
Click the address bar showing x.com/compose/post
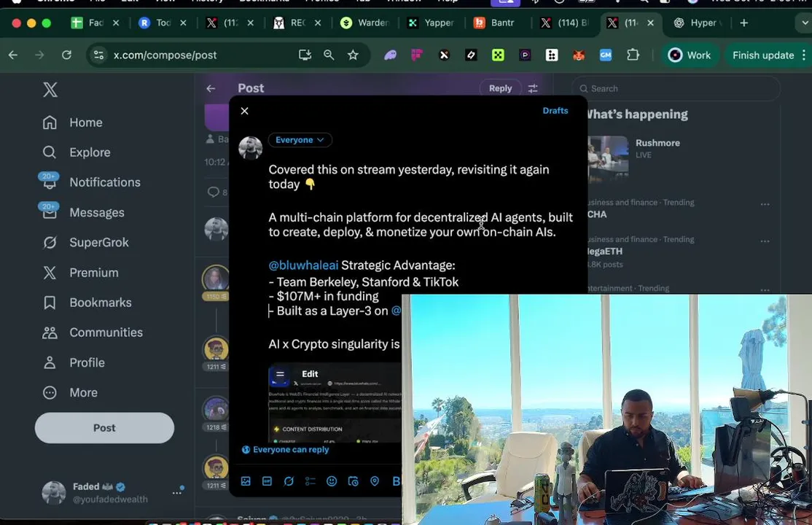pos(165,55)
